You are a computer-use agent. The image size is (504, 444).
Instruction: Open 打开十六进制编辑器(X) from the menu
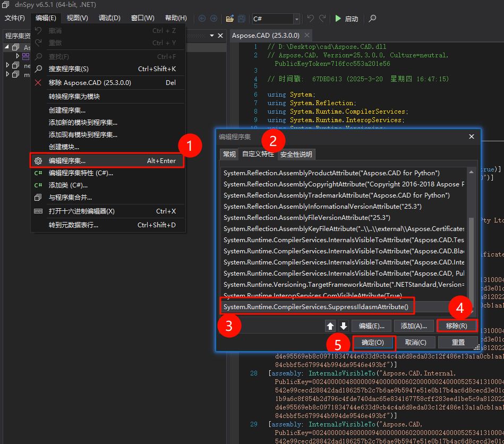108,211
